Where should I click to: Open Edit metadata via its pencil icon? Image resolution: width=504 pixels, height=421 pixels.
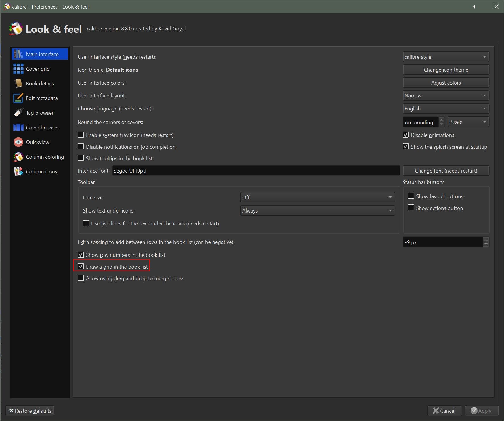coord(18,98)
